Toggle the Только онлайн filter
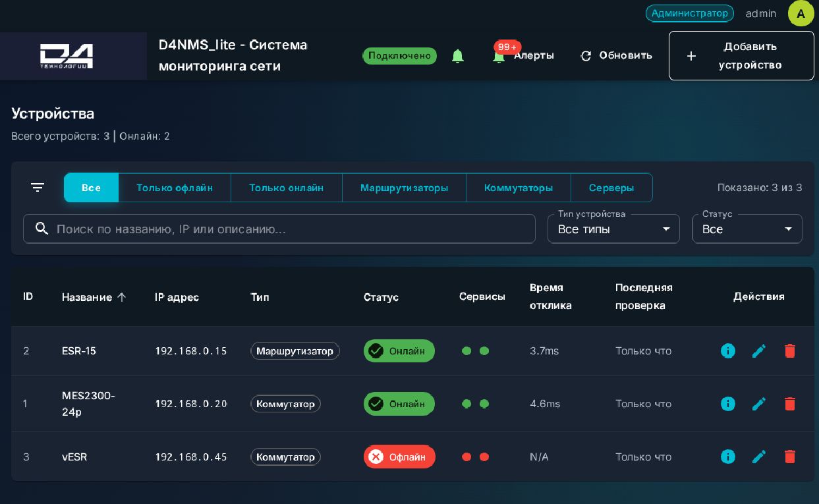819x504 pixels. [x=287, y=188]
